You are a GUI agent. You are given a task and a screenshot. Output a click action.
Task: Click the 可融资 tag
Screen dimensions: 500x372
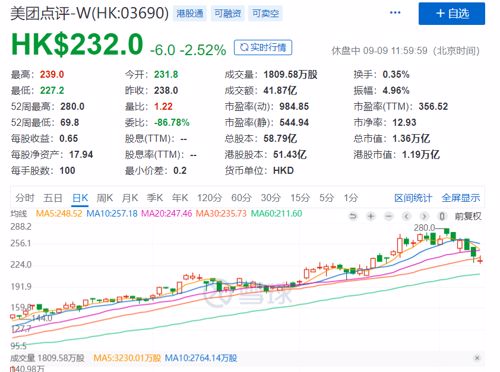click(x=228, y=13)
